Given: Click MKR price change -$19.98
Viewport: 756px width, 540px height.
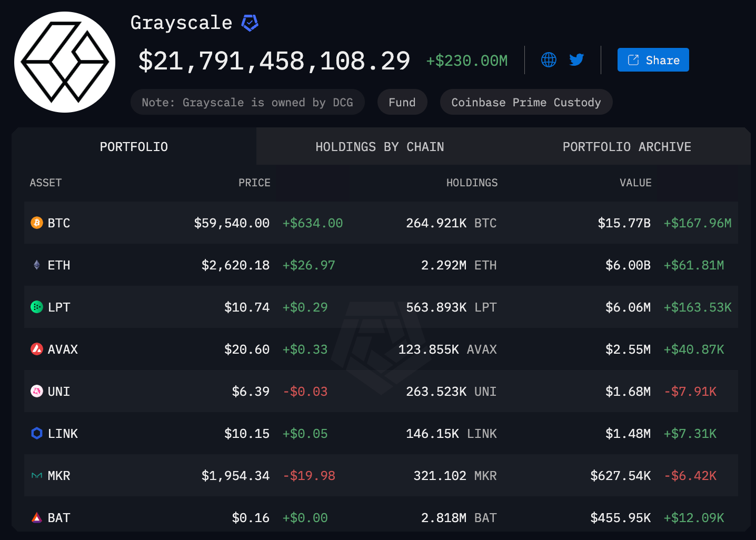Looking at the screenshot, I should pos(309,476).
